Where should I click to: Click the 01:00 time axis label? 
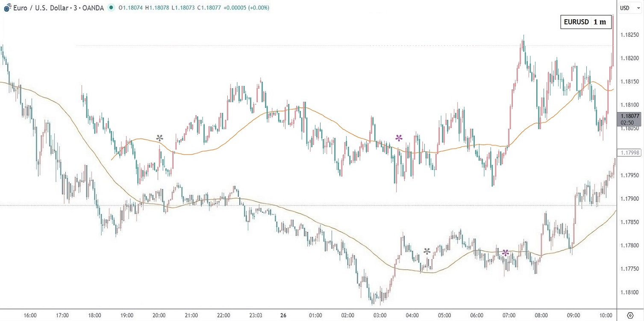click(x=316, y=315)
